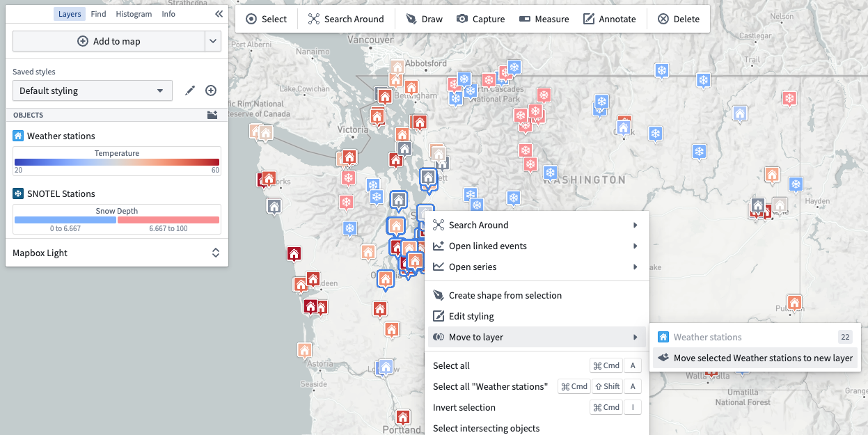Click the house marker at Portland
The image size is (868, 435).
click(x=403, y=418)
